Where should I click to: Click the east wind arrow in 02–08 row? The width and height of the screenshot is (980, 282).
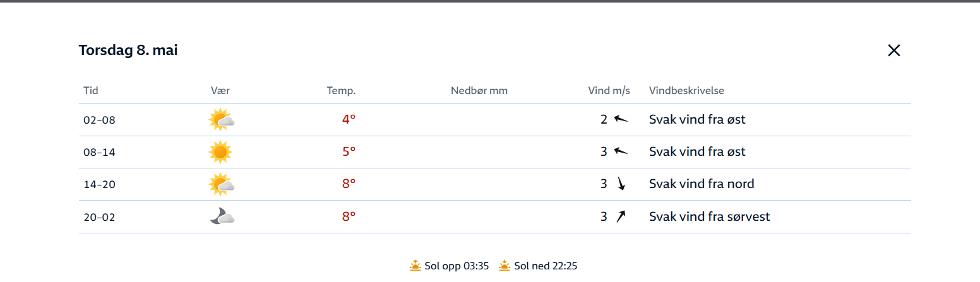621,119
